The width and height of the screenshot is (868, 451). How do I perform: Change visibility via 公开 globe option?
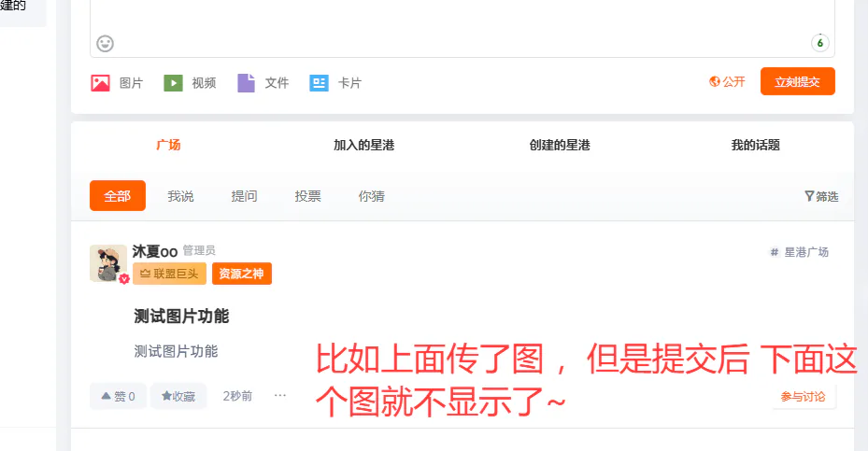727,82
